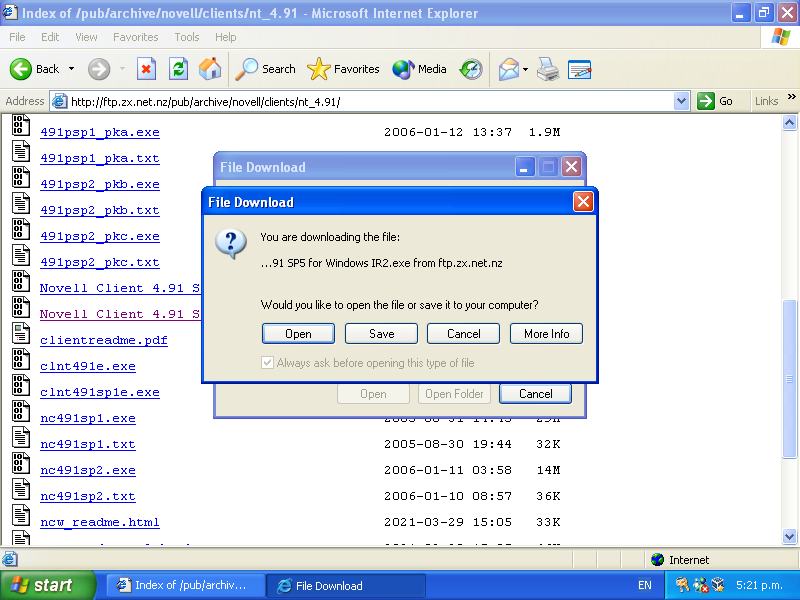Click Cancel next to the Save button
The height and width of the screenshot is (600, 800).
coord(463,334)
